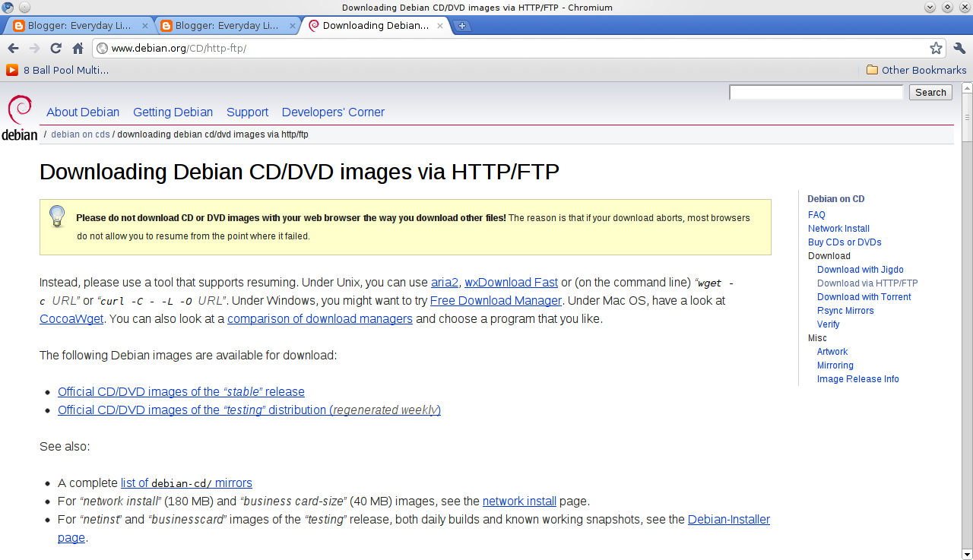The width and height of the screenshot is (973, 560).
Task: Open Rsync Mirrors sidebar link
Action: tap(845, 311)
